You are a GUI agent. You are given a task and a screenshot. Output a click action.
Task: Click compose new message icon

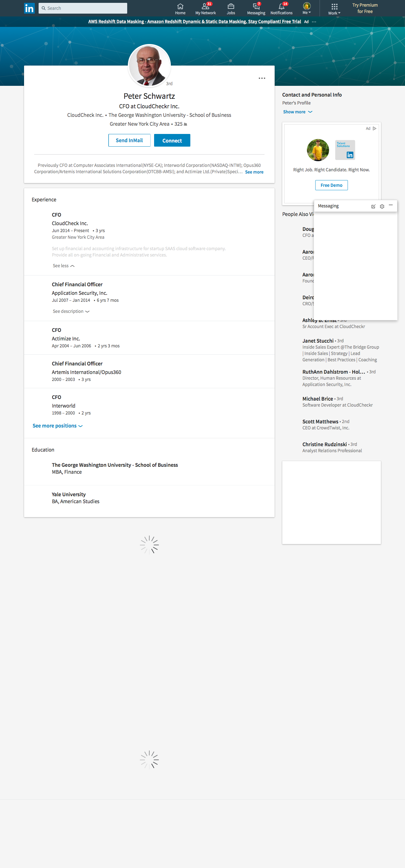373,206
